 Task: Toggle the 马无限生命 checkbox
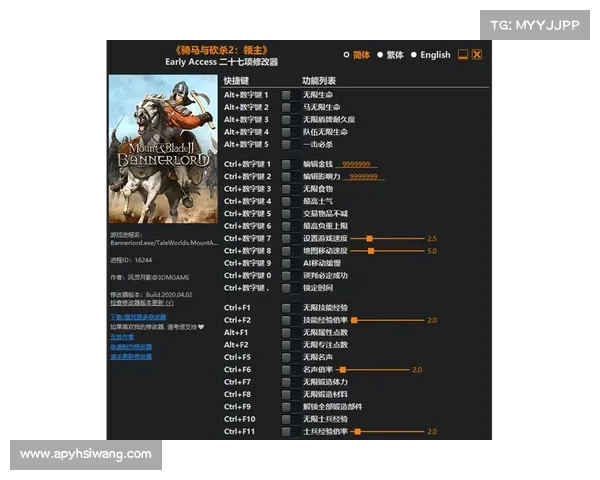[x=286, y=107]
